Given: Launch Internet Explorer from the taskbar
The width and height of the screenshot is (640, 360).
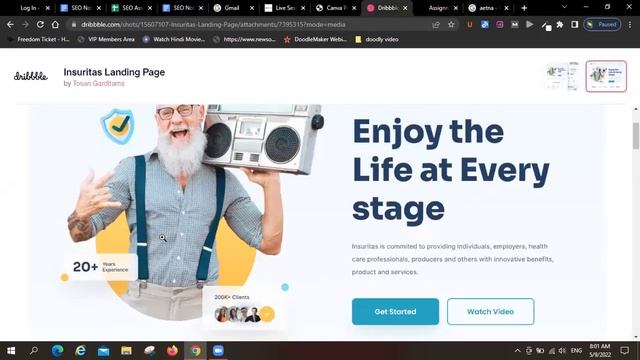Looking at the screenshot, I should (80, 351).
